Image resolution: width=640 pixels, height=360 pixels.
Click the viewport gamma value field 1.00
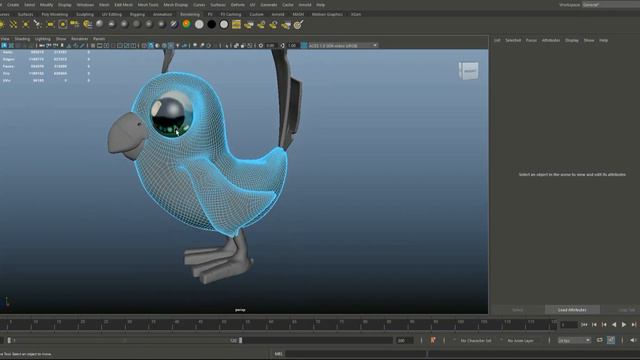click(x=292, y=45)
